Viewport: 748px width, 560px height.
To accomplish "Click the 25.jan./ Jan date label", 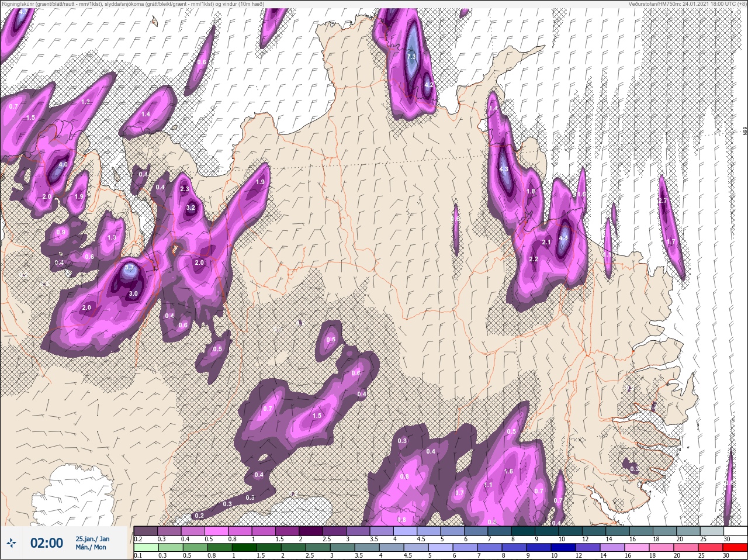I will (x=92, y=538).
